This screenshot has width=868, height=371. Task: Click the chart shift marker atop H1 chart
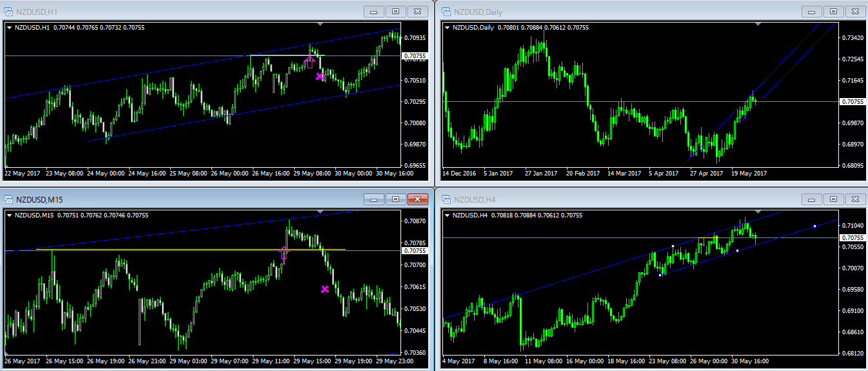click(x=321, y=24)
